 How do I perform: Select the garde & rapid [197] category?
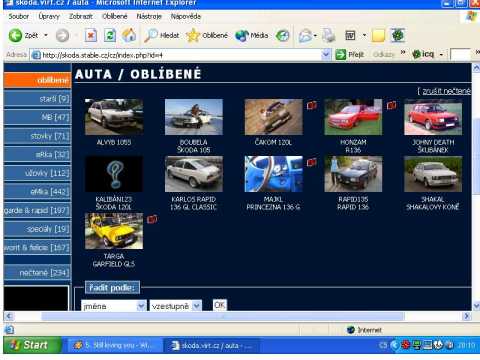tap(37, 210)
